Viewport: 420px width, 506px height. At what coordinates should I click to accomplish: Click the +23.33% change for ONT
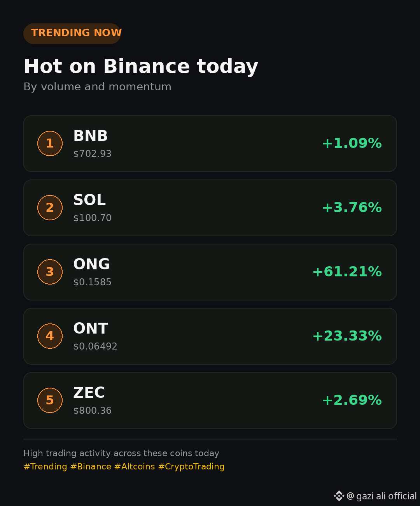click(347, 336)
